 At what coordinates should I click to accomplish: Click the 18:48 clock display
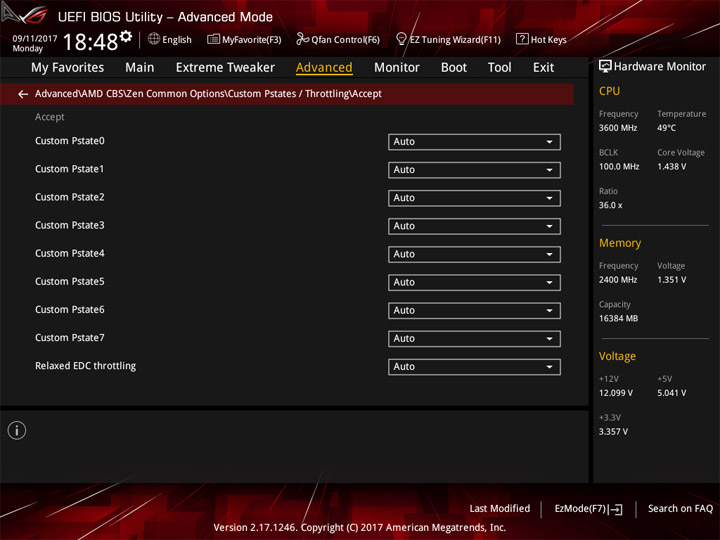click(x=90, y=42)
